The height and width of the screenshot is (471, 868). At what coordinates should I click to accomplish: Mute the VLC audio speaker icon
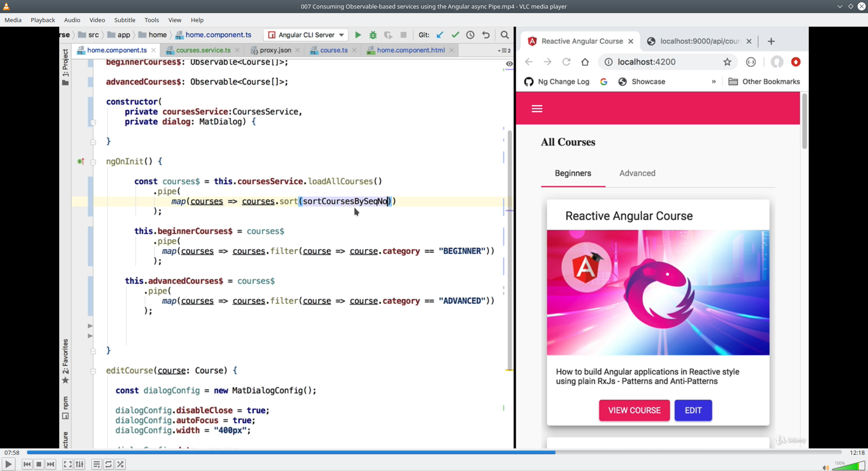826,467
